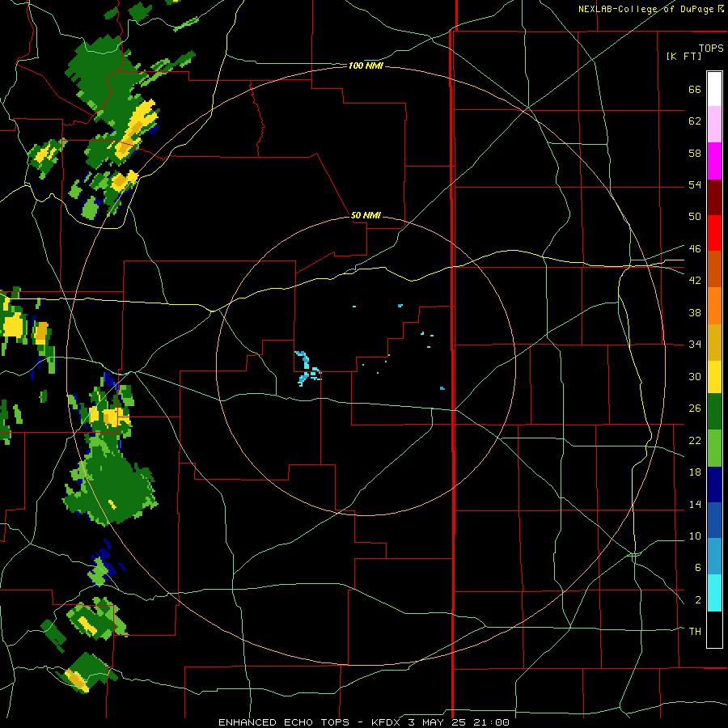
Task: Click the "22" legend label
Action: [x=695, y=440]
